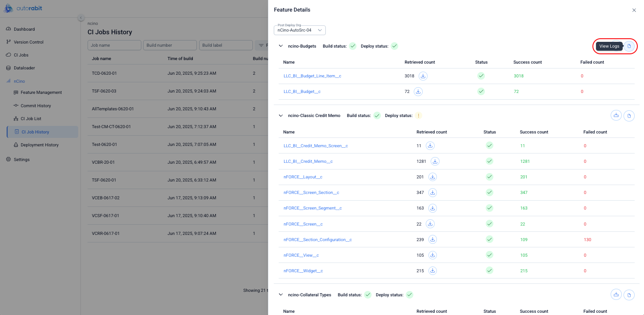Go to Deployment History page
The image size is (644, 315).
click(x=40, y=145)
